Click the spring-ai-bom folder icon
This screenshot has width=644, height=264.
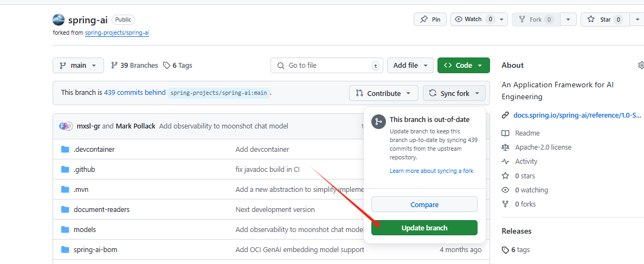65,249
